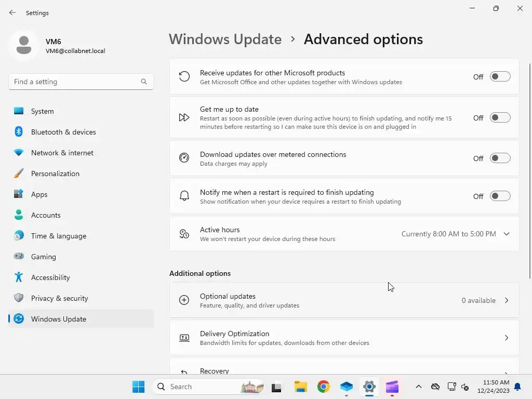Click the VM6 user avatar icon
Viewport: 532px width, 399px height.
(24, 45)
